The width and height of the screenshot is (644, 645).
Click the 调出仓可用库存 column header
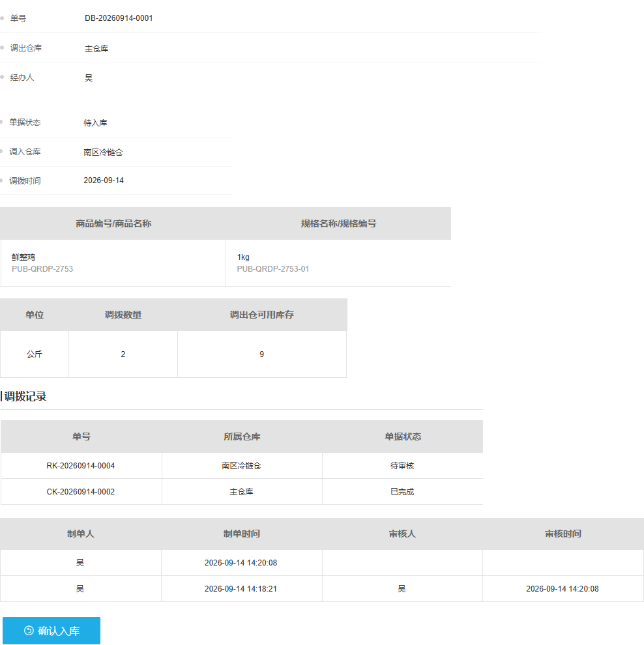pos(262,315)
